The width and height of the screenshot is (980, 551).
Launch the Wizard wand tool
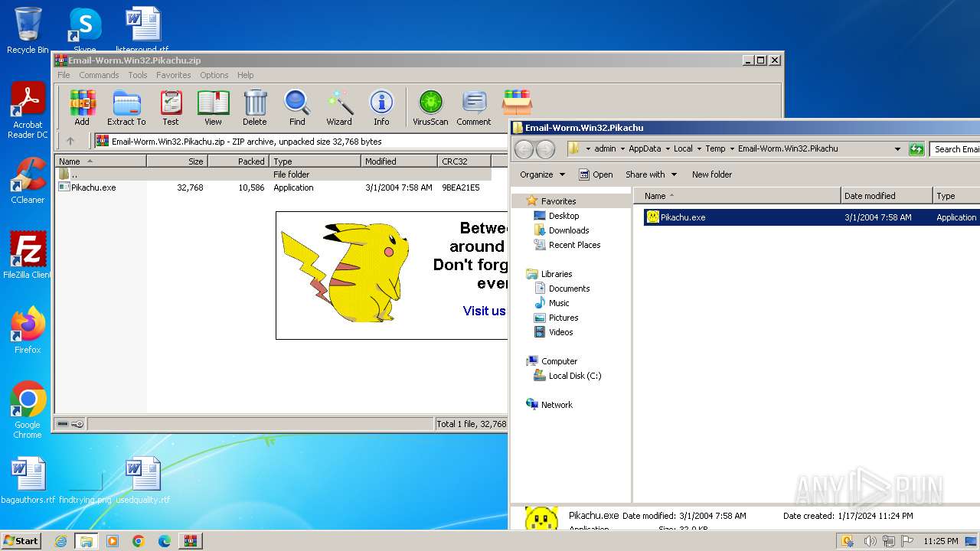pyautogui.click(x=339, y=107)
